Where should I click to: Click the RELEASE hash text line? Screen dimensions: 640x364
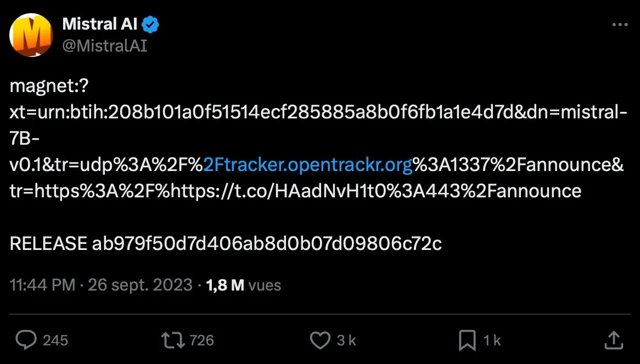[x=226, y=243]
